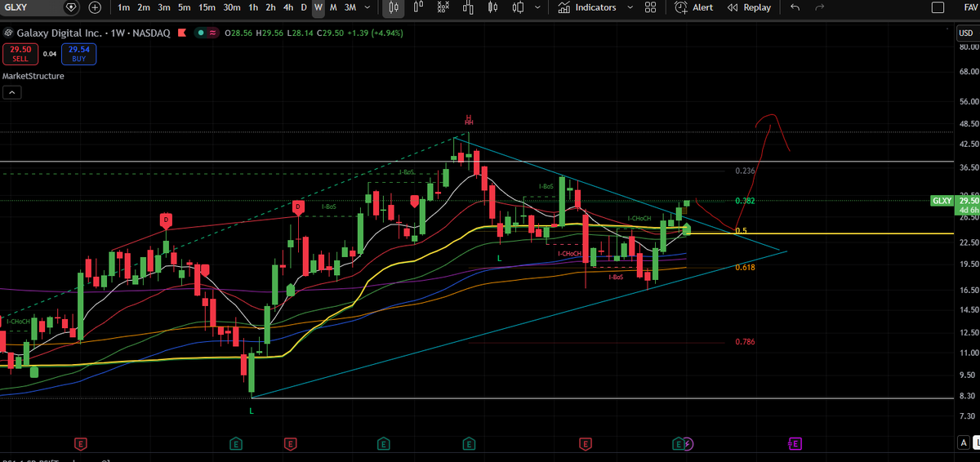
Task: Click the 0.382 Fibonacci level label
Action: [x=744, y=201]
